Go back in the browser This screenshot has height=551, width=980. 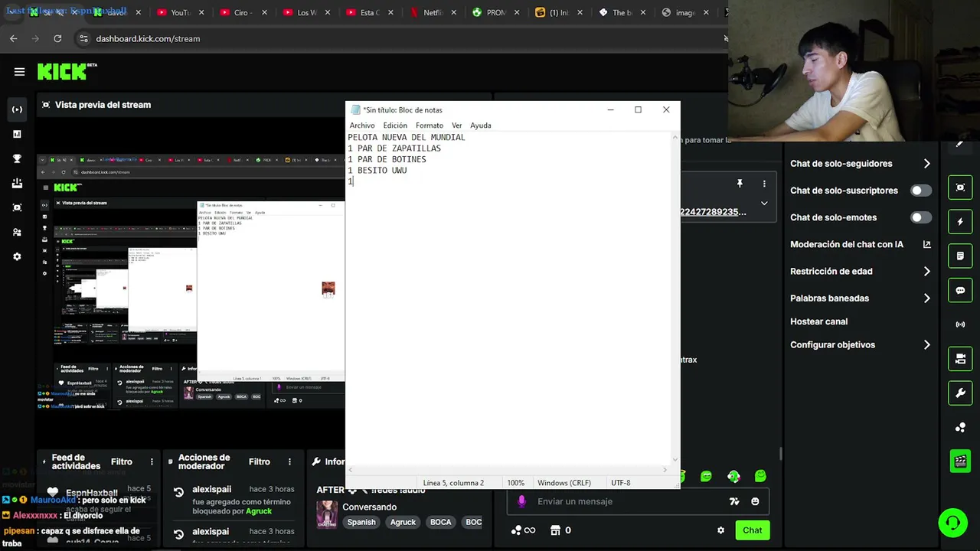point(14,38)
